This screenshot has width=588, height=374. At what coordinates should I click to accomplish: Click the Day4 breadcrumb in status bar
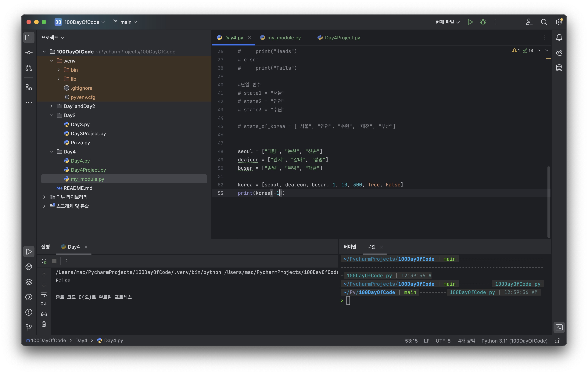81,340
